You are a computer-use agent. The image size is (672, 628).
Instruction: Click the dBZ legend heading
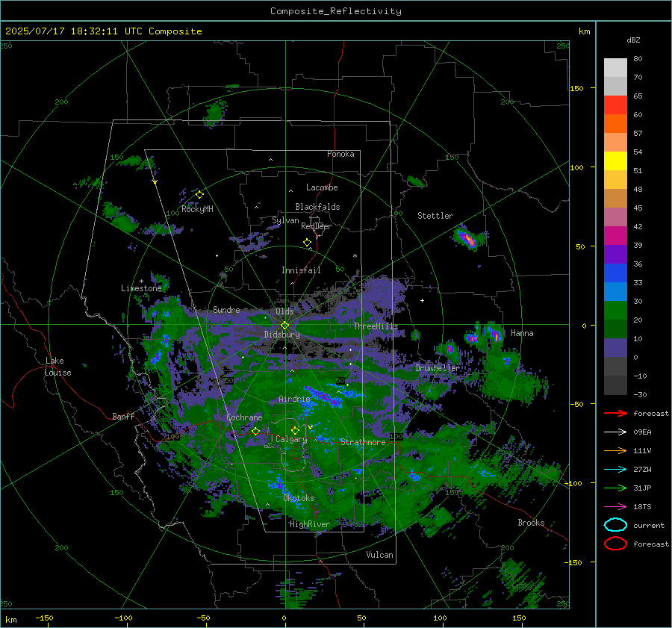coord(633,40)
